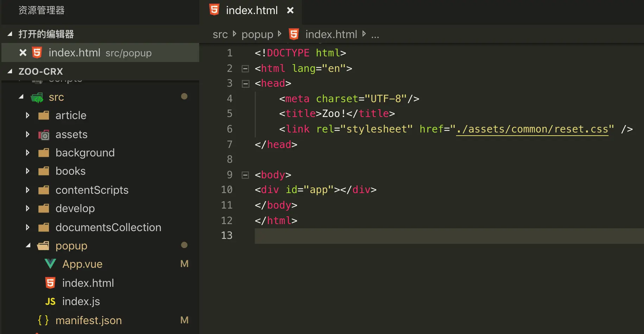This screenshot has height=334, width=644.
Task: Select index.html under the popup folder
Action: pyautogui.click(x=88, y=283)
